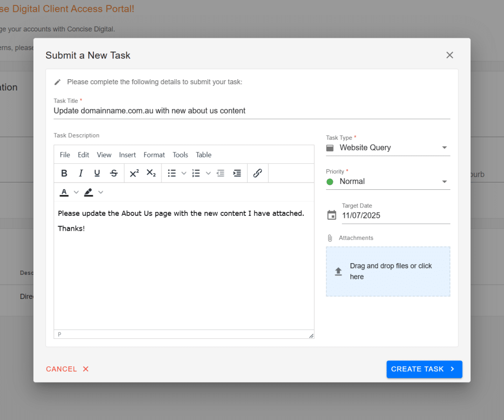The height and width of the screenshot is (420, 504).
Task: Cancel the new task form
Action: click(x=67, y=369)
